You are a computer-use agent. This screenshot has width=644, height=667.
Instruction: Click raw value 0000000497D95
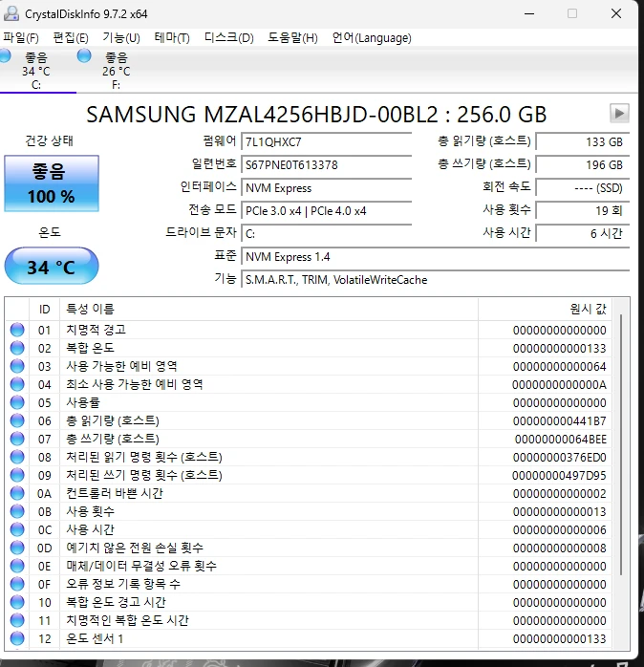tap(559, 475)
